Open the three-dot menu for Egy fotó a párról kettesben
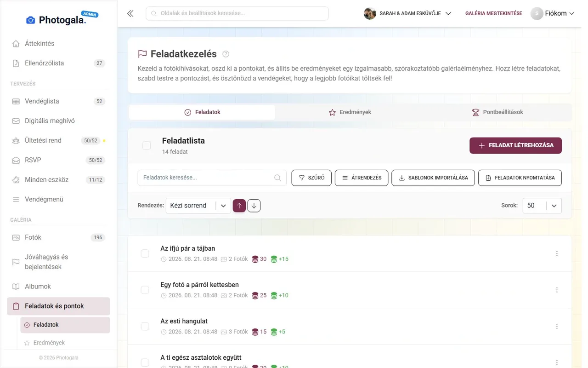This screenshot has width=588, height=368. [x=557, y=290]
